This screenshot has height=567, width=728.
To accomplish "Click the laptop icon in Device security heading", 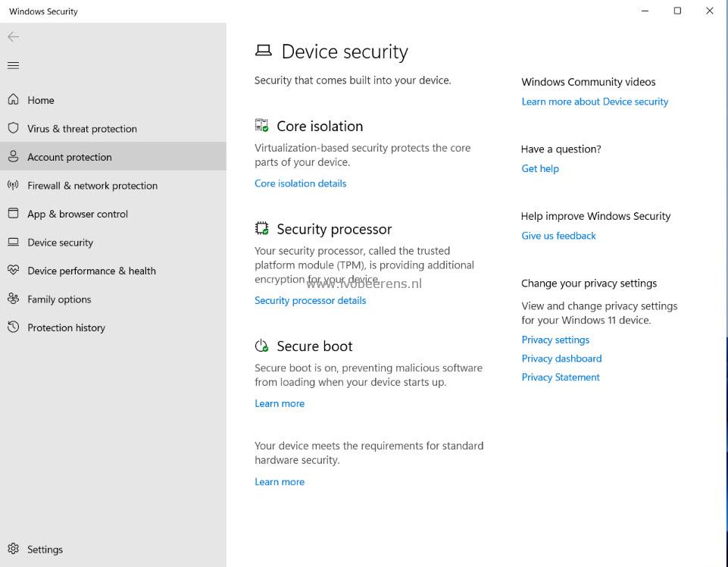I will point(264,50).
